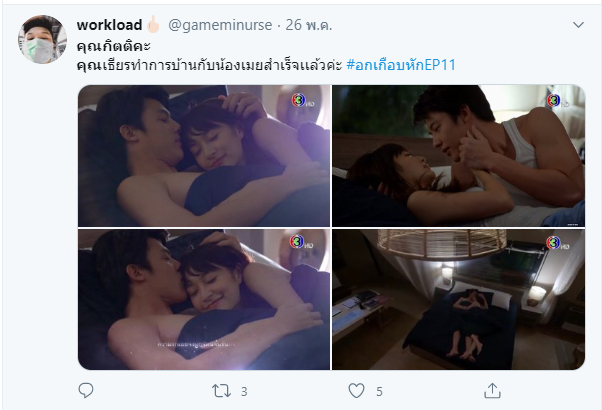
Task: Open the tweet options chevron menu
Action: 578,25
